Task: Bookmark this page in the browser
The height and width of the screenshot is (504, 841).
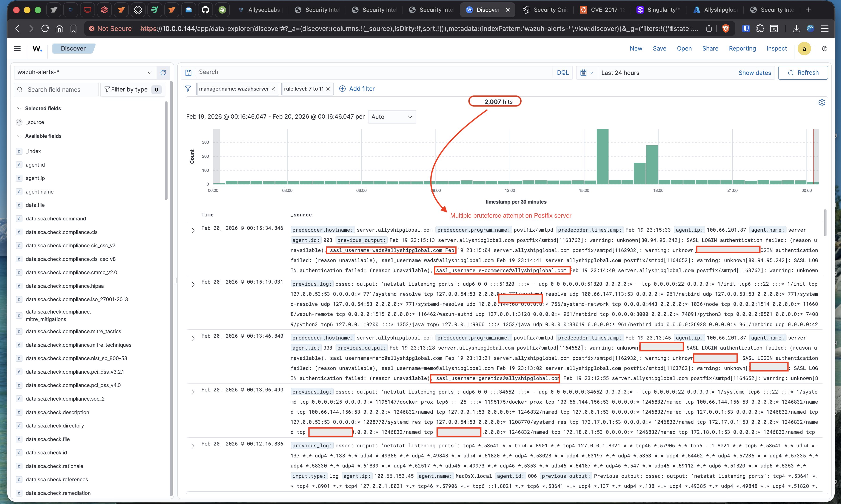Action: tap(73, 29)
